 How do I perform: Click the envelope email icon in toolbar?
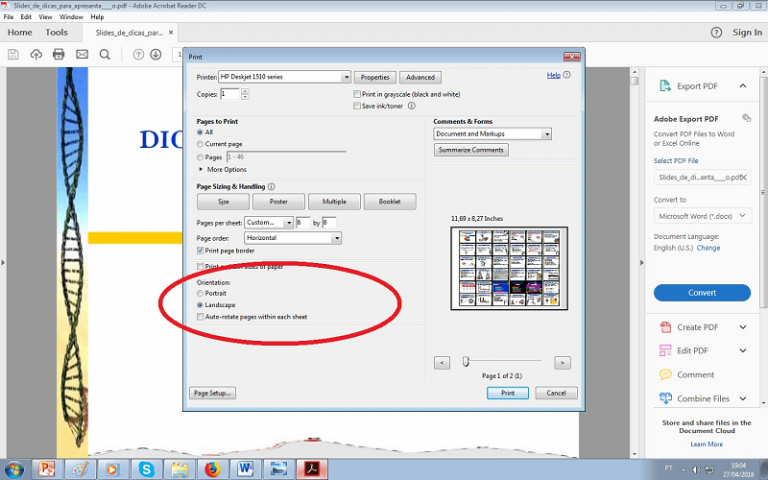tap(81, 54)
